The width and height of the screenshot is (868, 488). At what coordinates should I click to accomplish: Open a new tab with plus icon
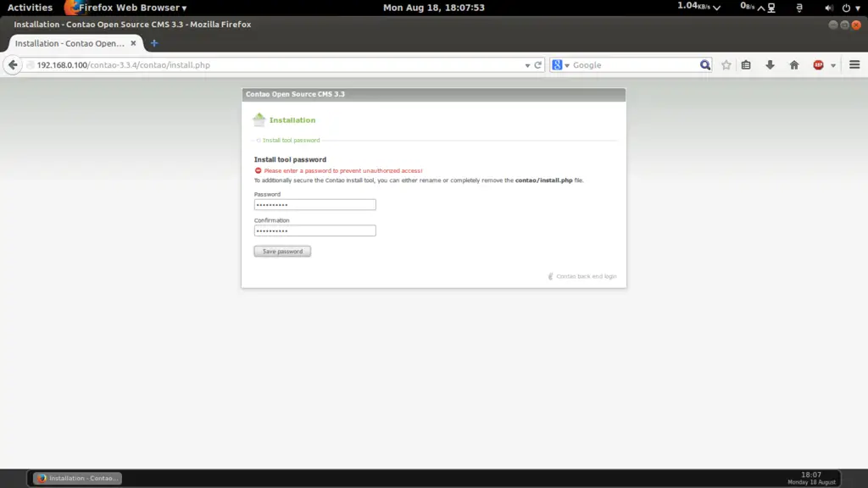click(154, 43)
